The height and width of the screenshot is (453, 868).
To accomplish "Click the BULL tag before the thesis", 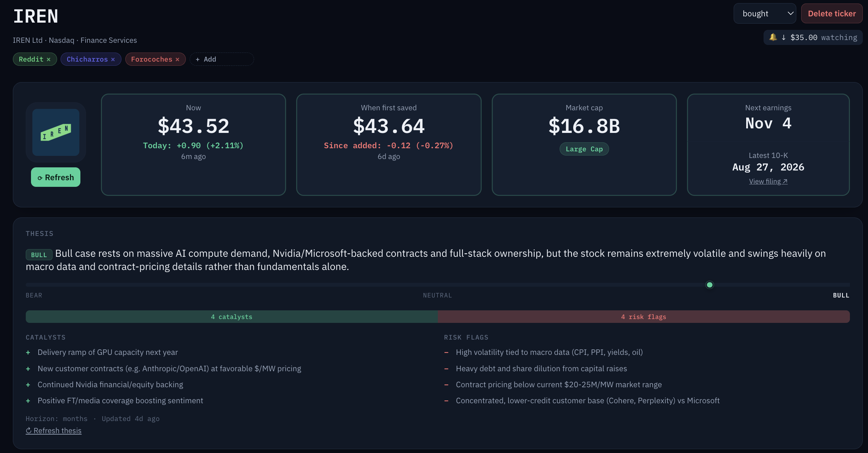I will (x=39, y=255).
